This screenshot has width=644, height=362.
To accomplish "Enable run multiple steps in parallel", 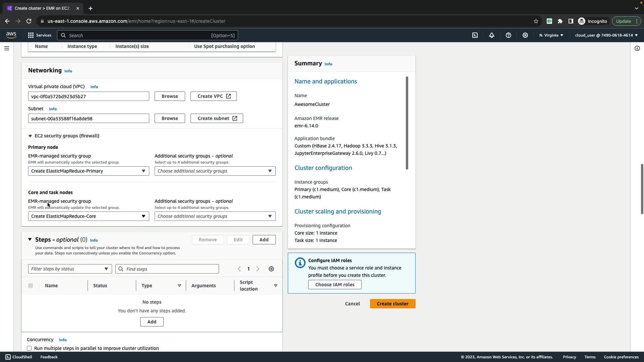I will click(x=29, y=348).
